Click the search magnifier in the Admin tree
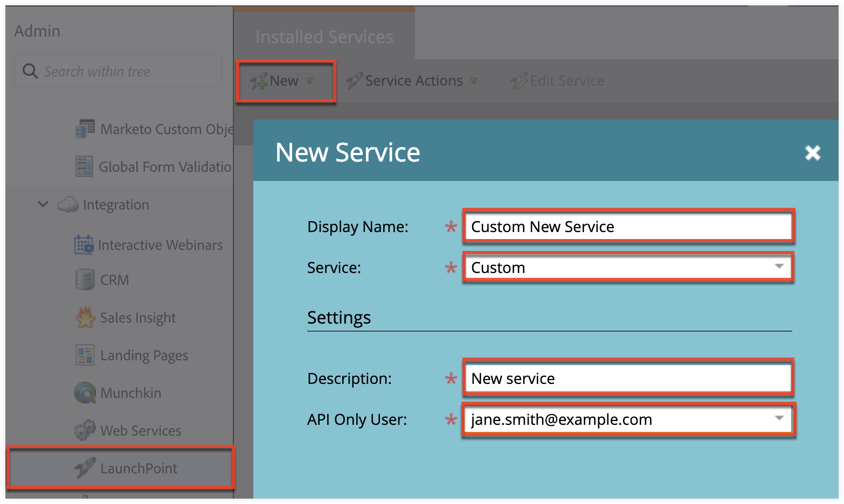The height and width of the screenshot is (504, 844). tap(30, 71)
